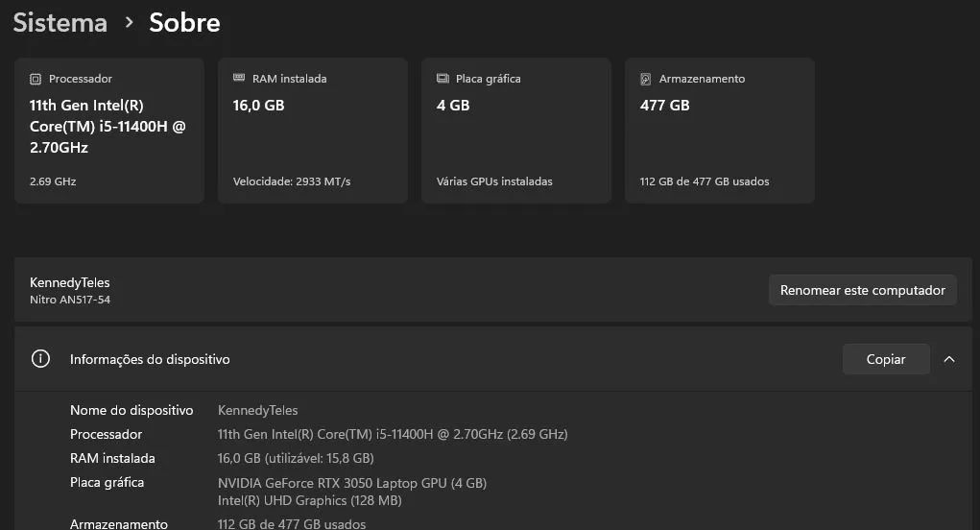Viewport: 980px width, 530px height.
Task: Click Informações do dispositivo heading
Action: point(150,359)
